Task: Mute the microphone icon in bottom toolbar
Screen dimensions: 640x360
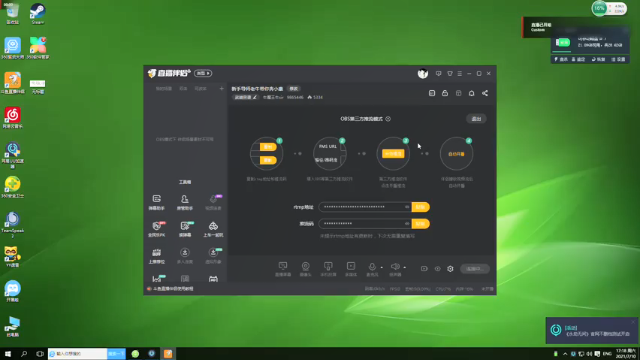Action: pos(372,267)
